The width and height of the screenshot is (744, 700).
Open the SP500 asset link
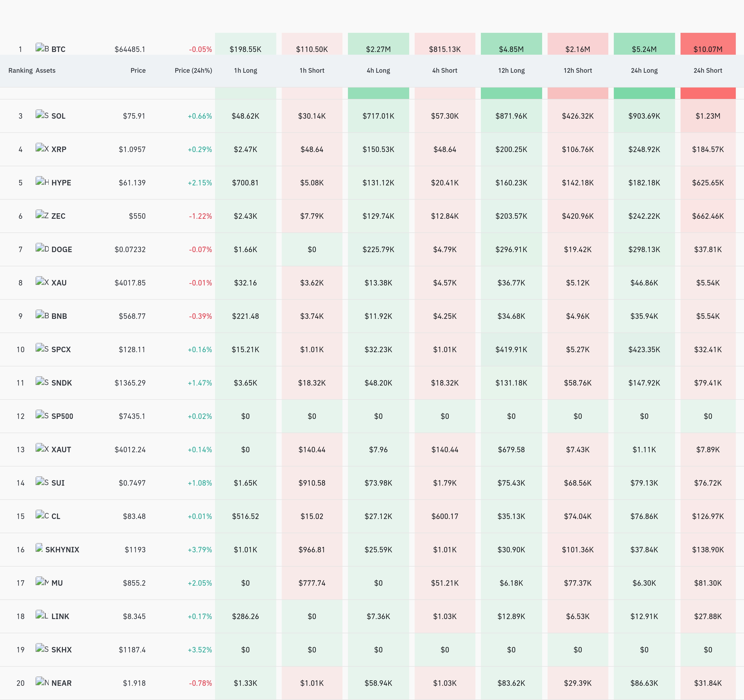pyautogui.click(x=62, y=416)
